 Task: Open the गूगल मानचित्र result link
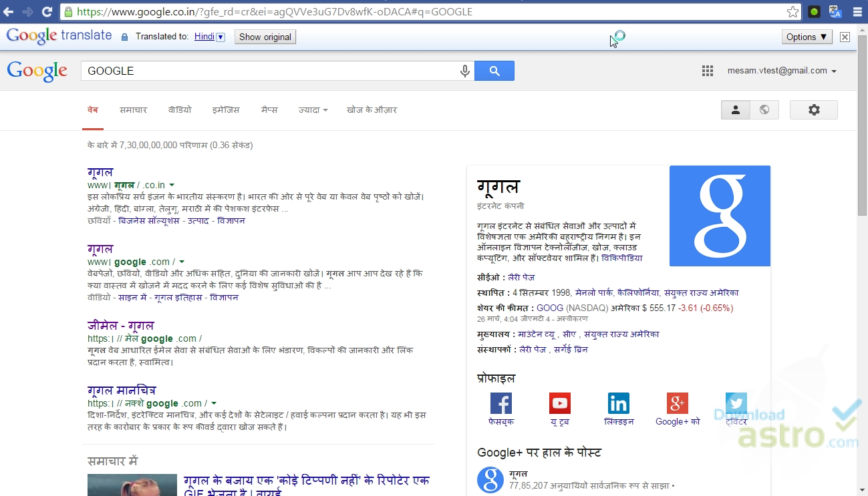pos(122,390)
